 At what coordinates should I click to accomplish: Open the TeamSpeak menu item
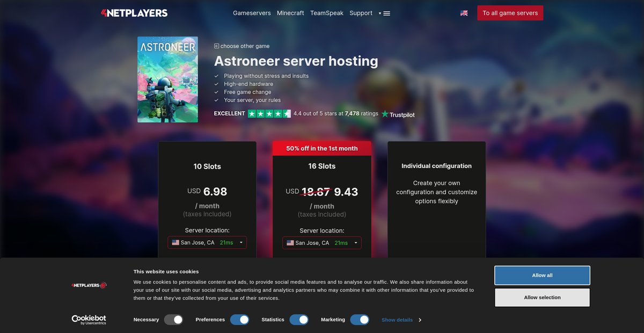[327, 13]
